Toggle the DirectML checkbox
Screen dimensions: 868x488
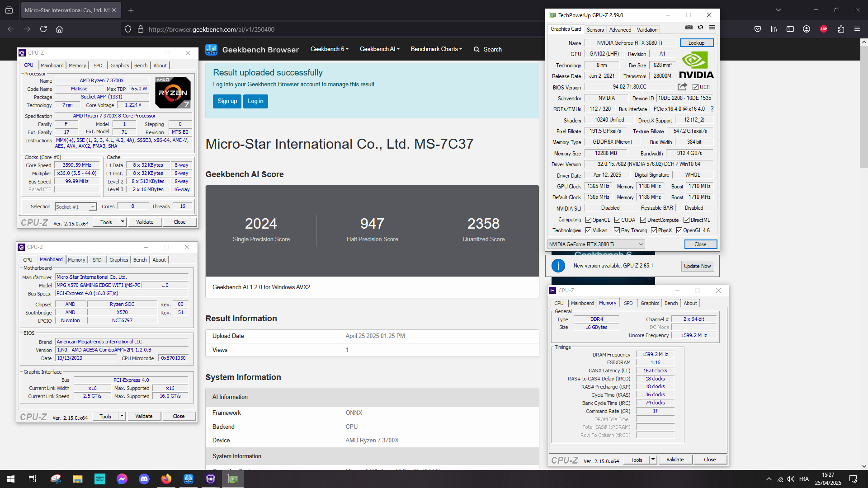click(x=686, y=220)
